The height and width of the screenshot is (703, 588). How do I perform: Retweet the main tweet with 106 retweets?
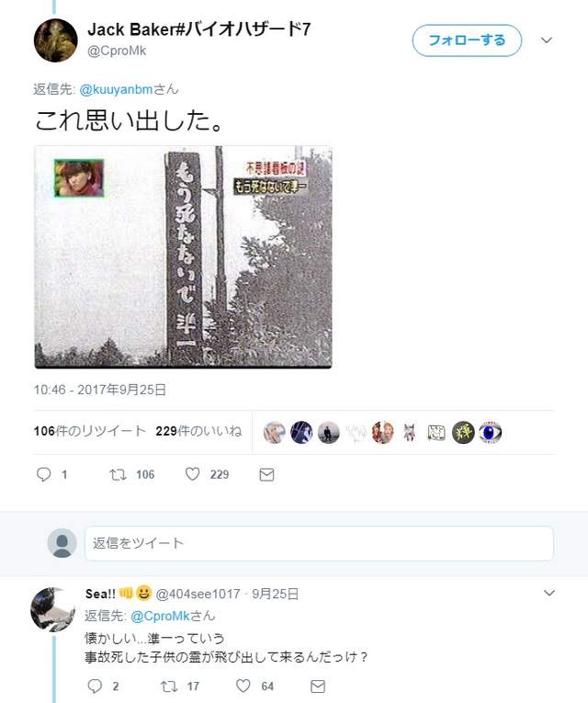point(118,474)
